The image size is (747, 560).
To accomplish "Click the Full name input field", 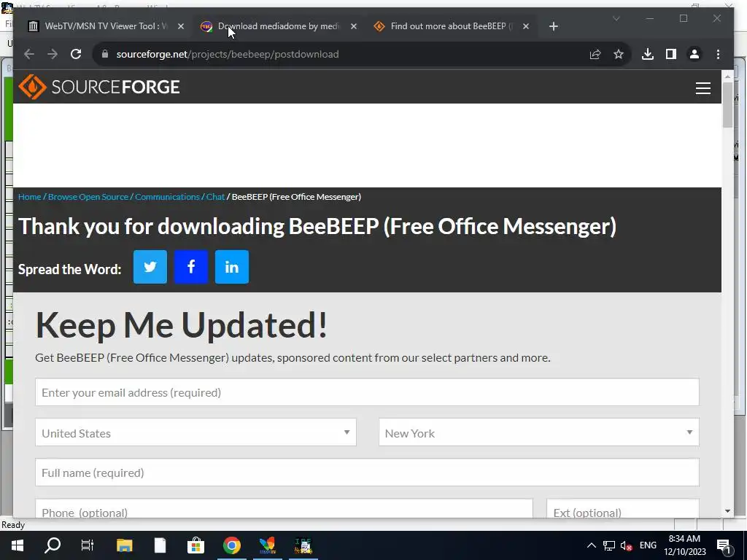I will pos(367,472).
